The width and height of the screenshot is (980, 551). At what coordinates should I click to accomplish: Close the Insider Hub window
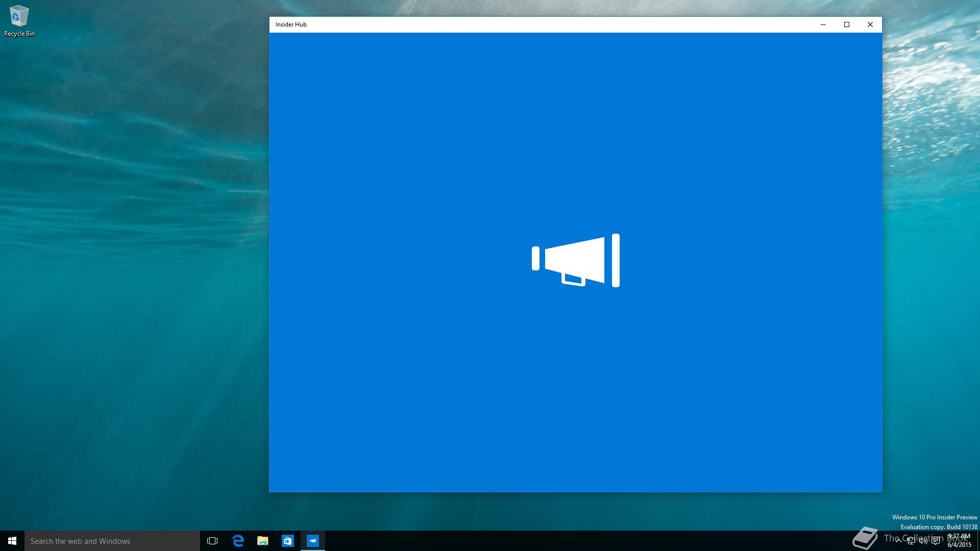point(870,24)
